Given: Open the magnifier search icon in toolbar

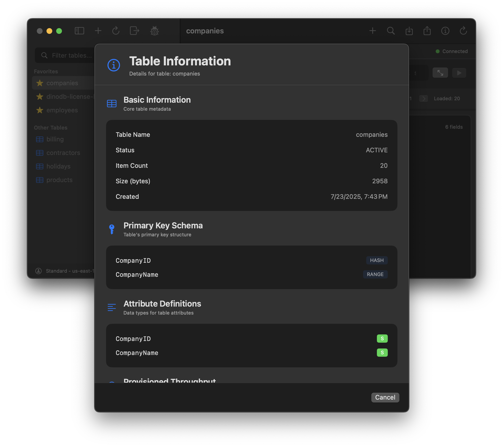Looking at the screenshot, I should [390, 31].
